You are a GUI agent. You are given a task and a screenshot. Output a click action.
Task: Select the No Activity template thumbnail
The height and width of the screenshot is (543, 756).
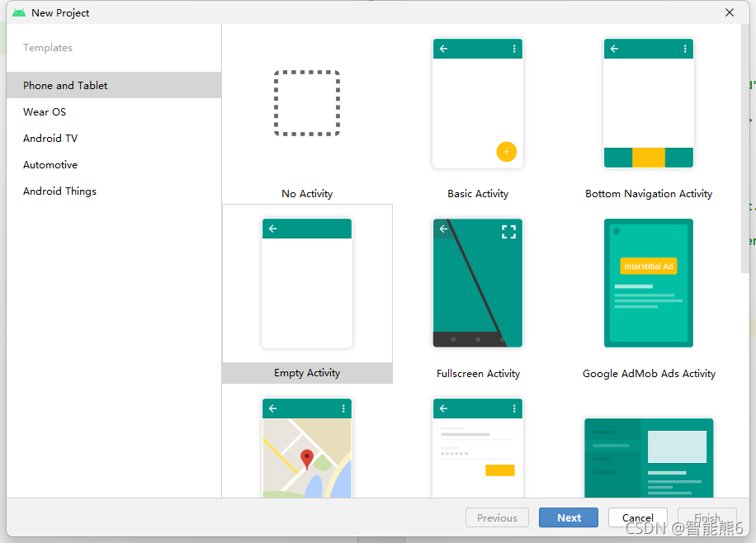[307, 103]
